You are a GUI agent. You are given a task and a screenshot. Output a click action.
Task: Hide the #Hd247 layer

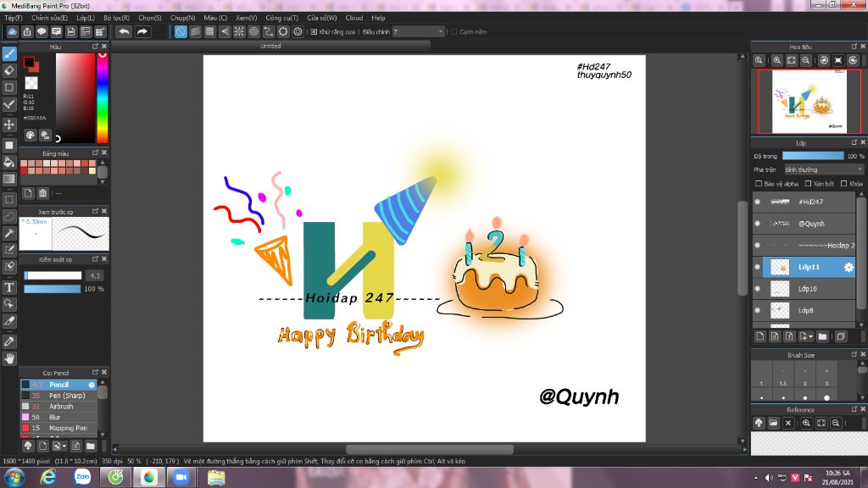coord(758,202)
